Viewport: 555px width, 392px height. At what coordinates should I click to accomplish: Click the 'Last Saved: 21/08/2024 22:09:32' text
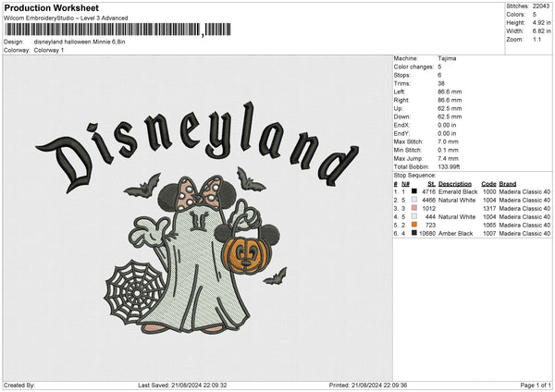click(x=182, y=385)
